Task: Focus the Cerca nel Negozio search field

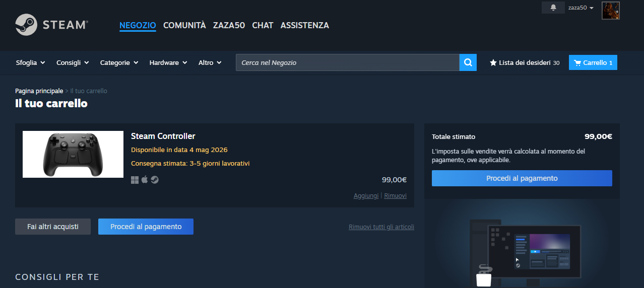Action: click(348, 62)
